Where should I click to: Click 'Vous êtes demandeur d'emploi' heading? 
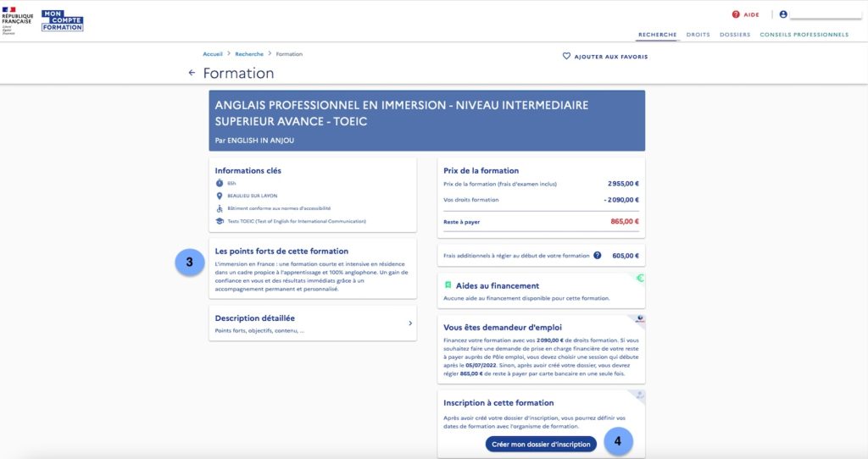click(x=503, y=328)
